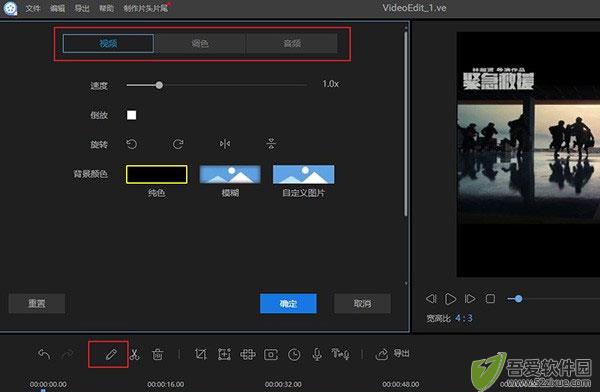Stop the video preview
Screen dimensions: 600x392
490,299
